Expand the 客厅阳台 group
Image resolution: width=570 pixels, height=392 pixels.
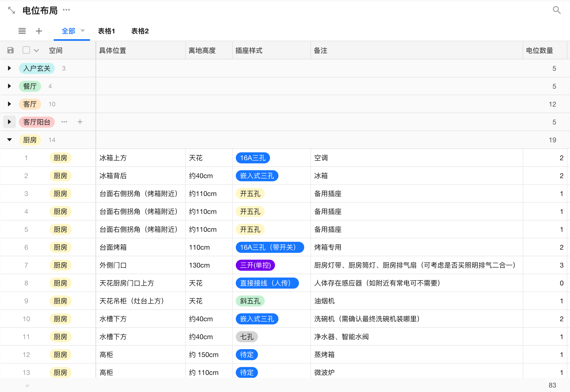tap(9, 122)
